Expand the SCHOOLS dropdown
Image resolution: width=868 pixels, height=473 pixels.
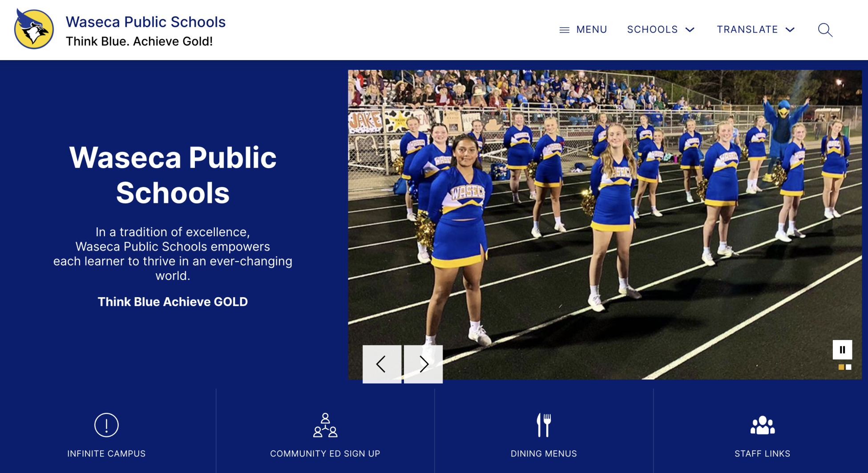click(x=661, y=29)
